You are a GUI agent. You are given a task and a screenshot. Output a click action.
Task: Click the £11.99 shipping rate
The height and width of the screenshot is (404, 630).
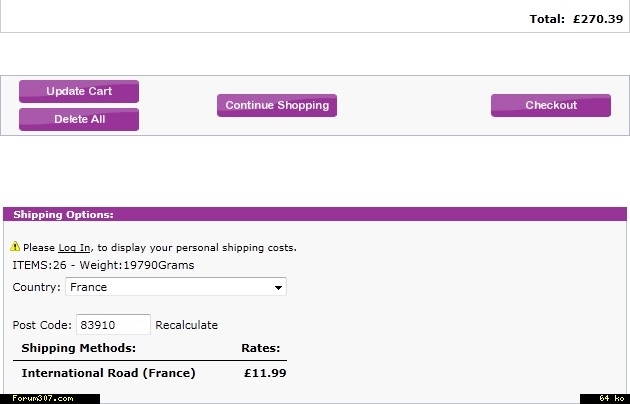(265, 373)
